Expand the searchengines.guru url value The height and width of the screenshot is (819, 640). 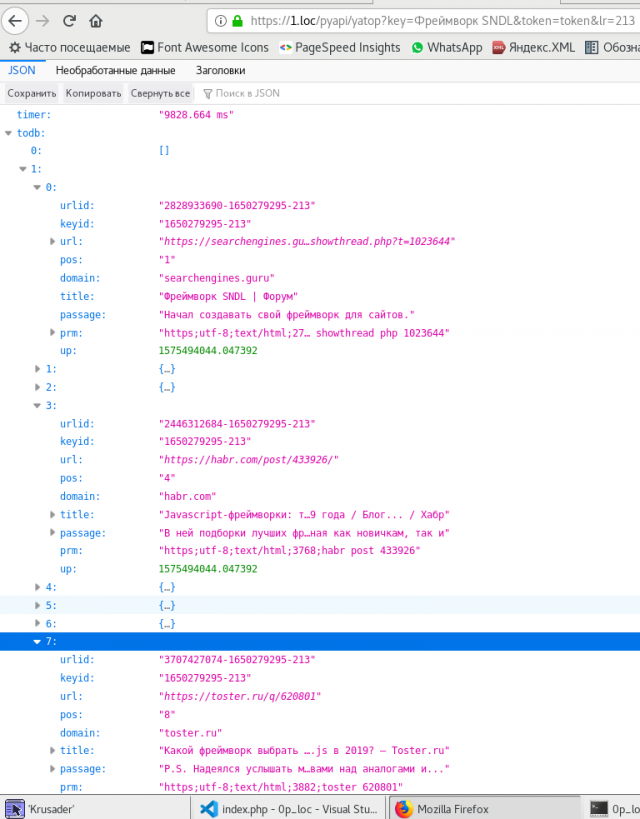[52, 242]
